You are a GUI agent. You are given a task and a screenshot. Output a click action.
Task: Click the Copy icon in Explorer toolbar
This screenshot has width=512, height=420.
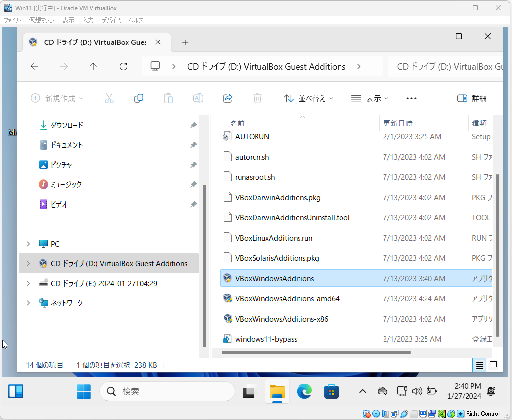pyautogui.click(x=139, y=98)
